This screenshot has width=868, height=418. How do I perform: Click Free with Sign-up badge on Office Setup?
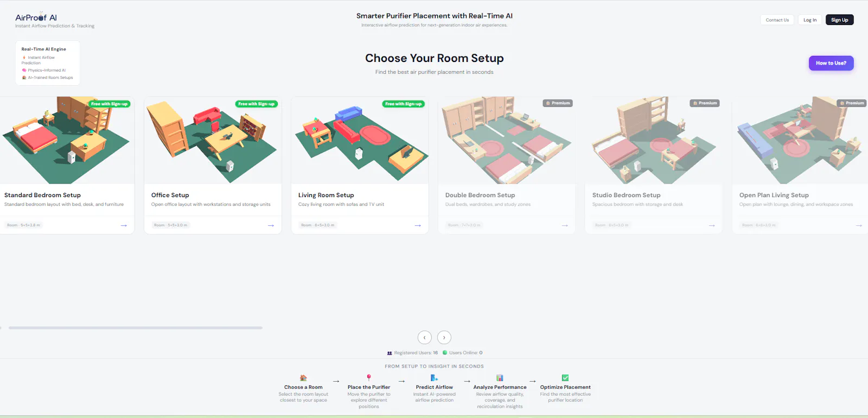pyautogui.click(x=256, y=104)
